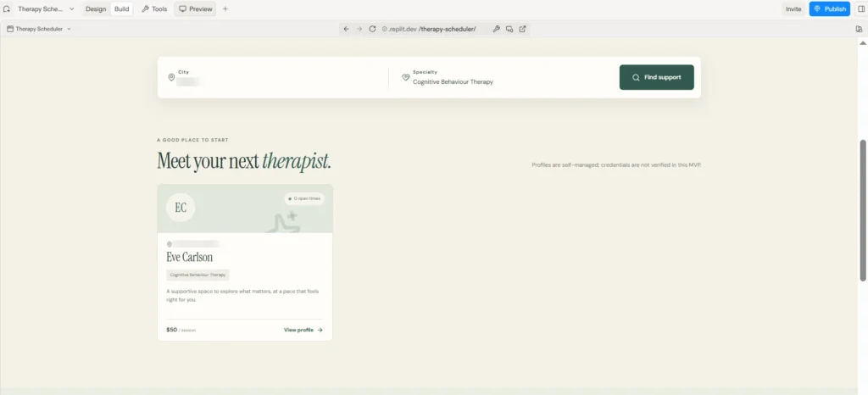Expand the Therapy Scheduler preview selector
This screenshot has width=868, height=395.
pos(39,29)
